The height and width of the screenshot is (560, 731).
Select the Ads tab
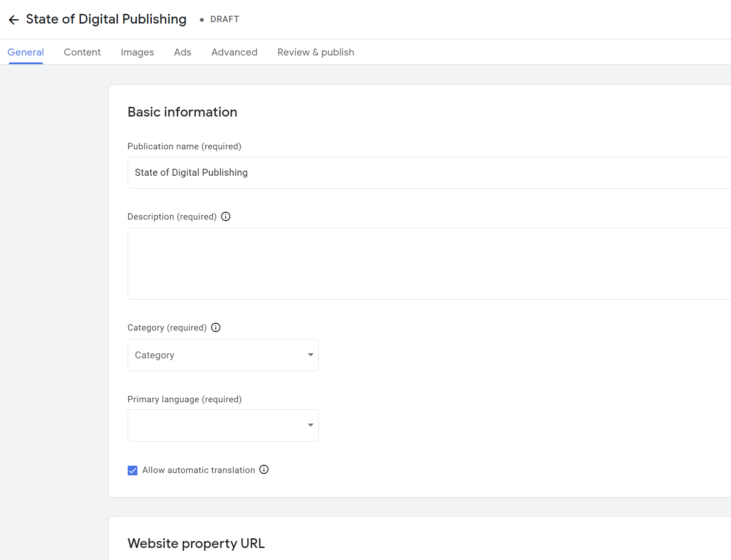183,52
